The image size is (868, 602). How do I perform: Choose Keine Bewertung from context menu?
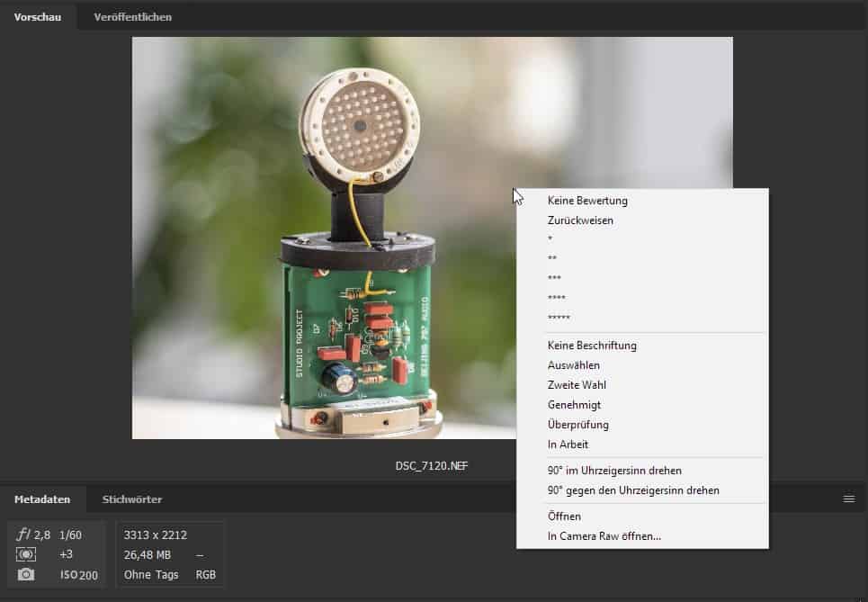[x=587, y=201]
